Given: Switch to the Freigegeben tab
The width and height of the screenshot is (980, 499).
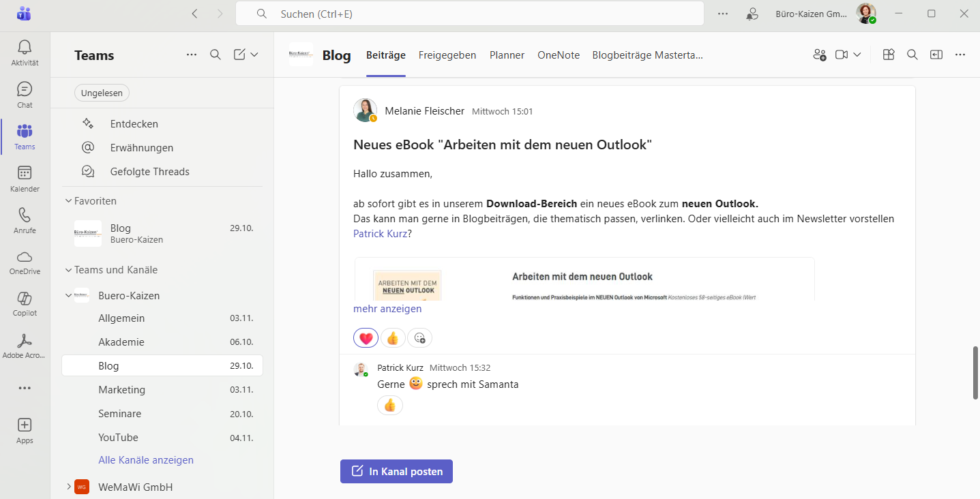Looking at the screenshot, I should tap(447, 55).
